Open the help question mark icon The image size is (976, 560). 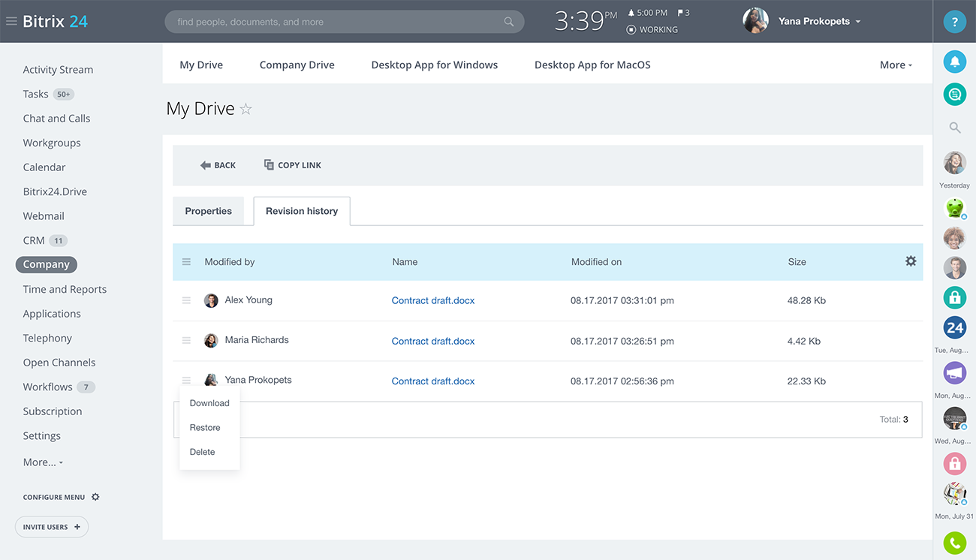[x=954, y=22]
